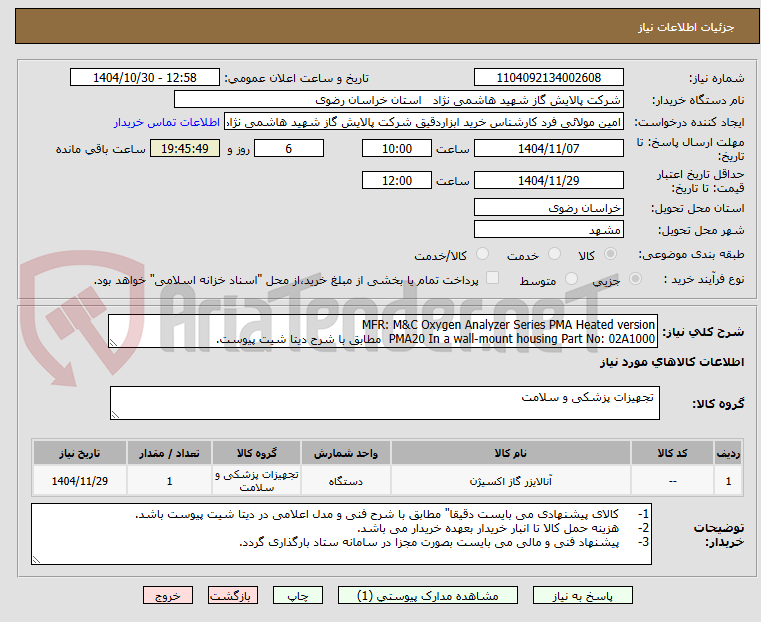
Task: Click the resize handle of description textarea
Action: click(x=113, y=343)
